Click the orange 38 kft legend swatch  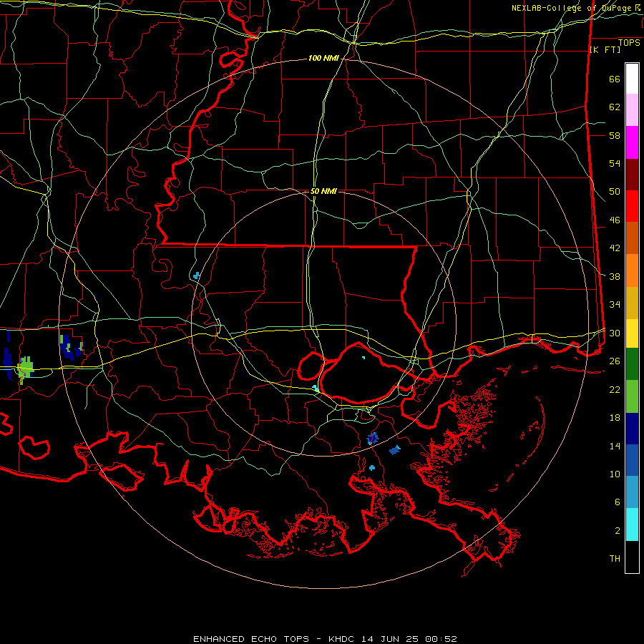632,270
